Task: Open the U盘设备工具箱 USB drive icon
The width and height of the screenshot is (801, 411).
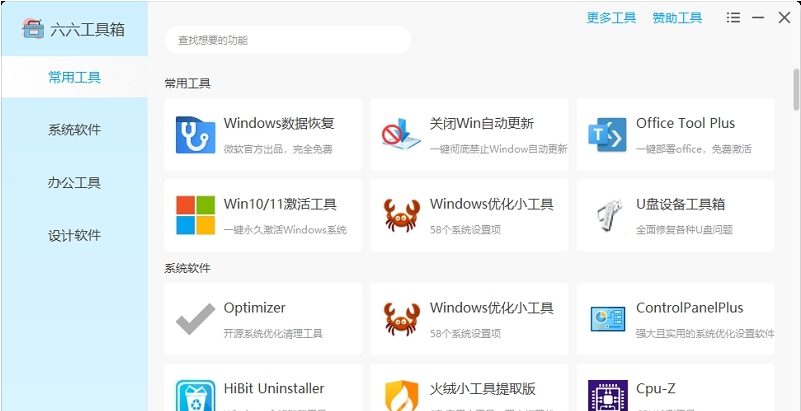Action: pos(609,215)
